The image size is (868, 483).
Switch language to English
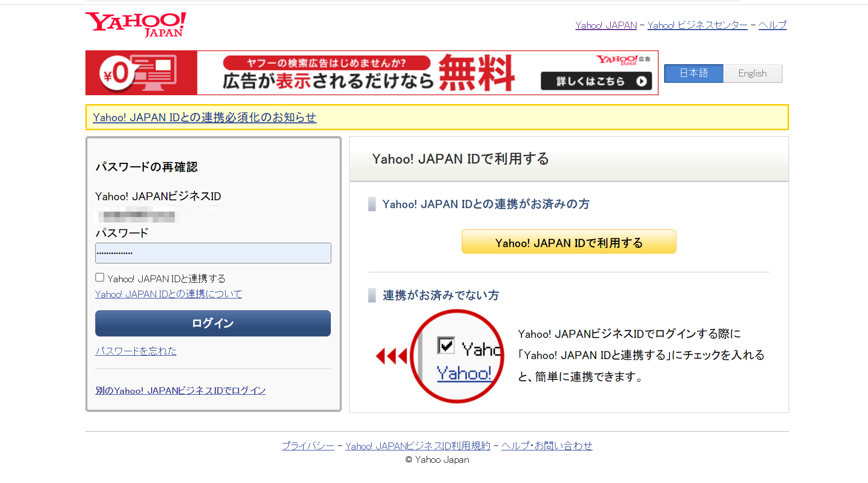pyautogui.click(x=752, y=74)
